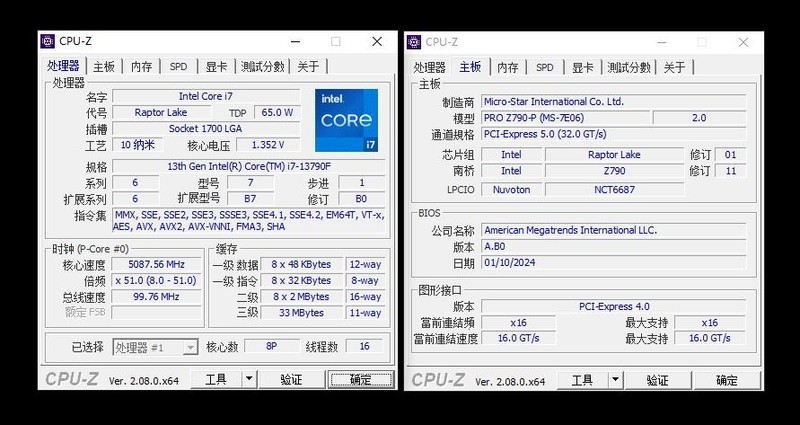
Task: Click the B7 extended model value
Action: (251, 198)
